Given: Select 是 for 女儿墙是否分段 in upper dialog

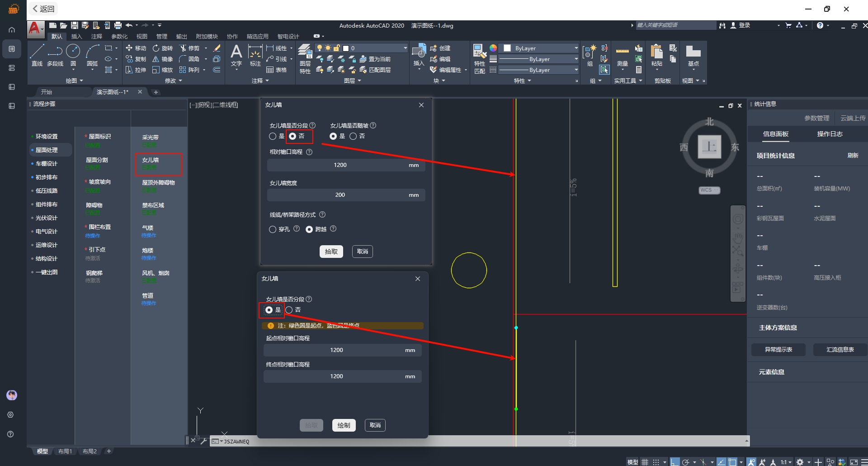Looking at the screenshot, I should point(273,136).
